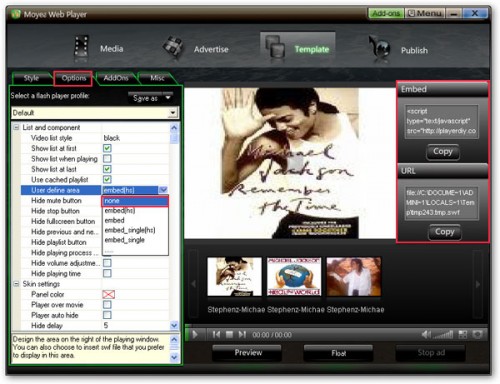Image resolution: width=500 pixels, height=384 pixels.
Task: Click the playback progress bar
Action: (337, 325)
